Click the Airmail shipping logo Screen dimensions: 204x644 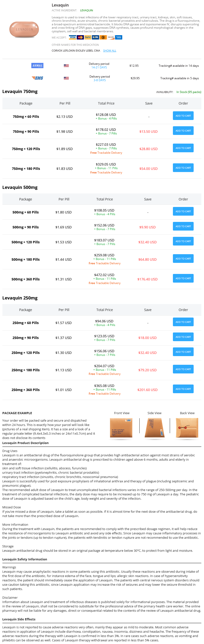pos(38,66)
